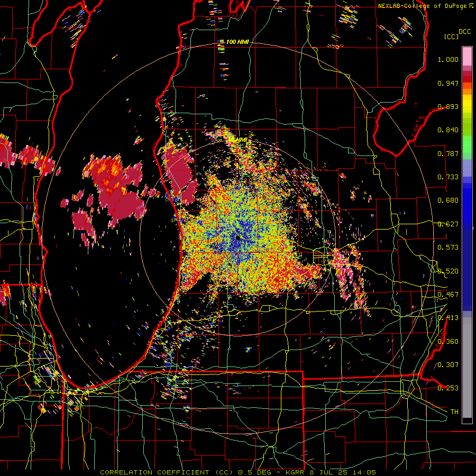Click the 0.840 scale value

coord(448,130)
